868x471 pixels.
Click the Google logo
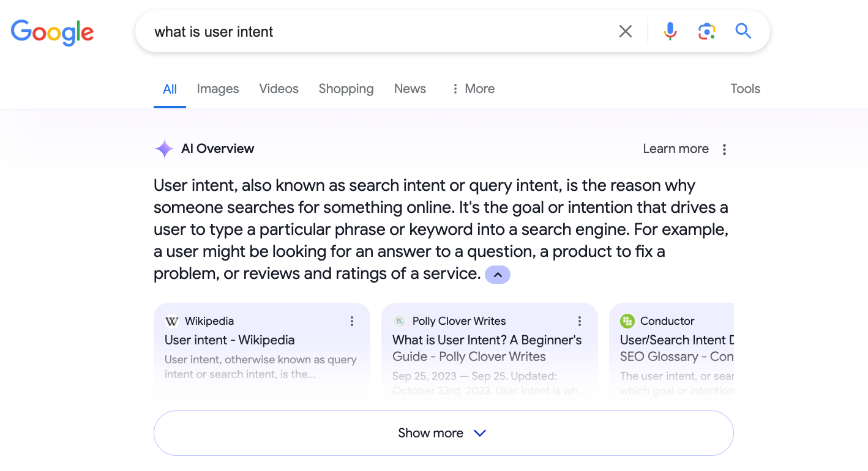pos(52,32)
